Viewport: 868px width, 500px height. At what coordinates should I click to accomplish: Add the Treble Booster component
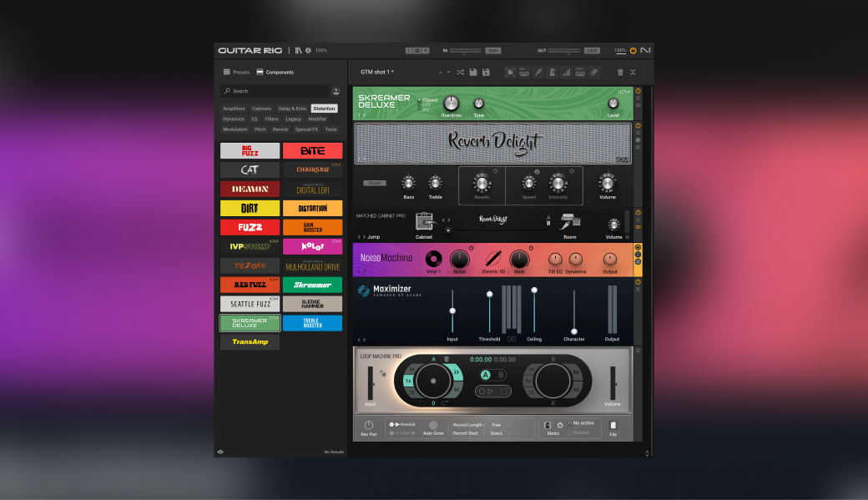(x=313, y=323)
